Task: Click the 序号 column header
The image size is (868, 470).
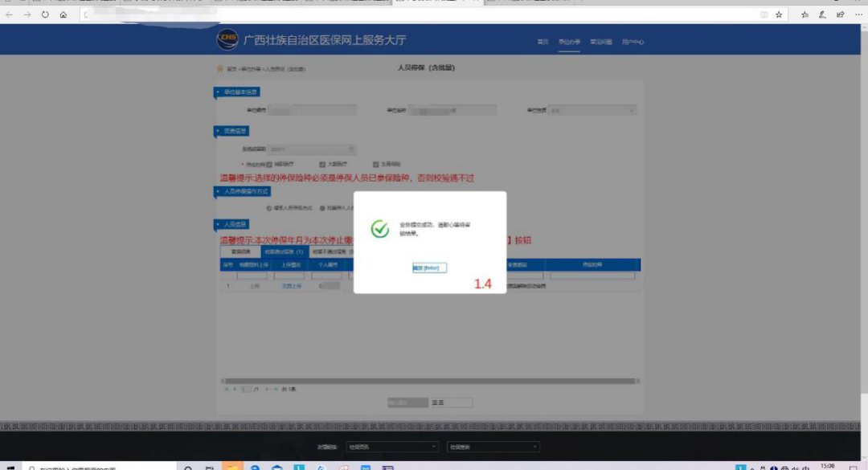Action: click(x=227, y=265)
